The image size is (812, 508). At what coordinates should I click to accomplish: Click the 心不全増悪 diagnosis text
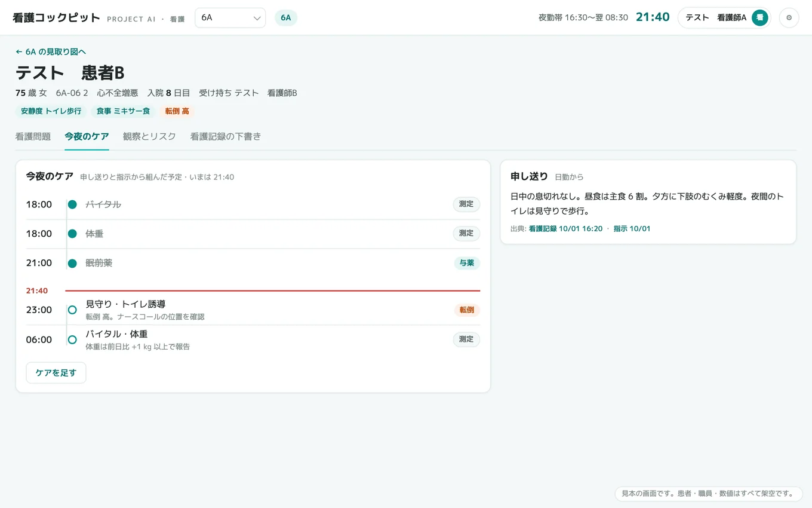point(118,93)
